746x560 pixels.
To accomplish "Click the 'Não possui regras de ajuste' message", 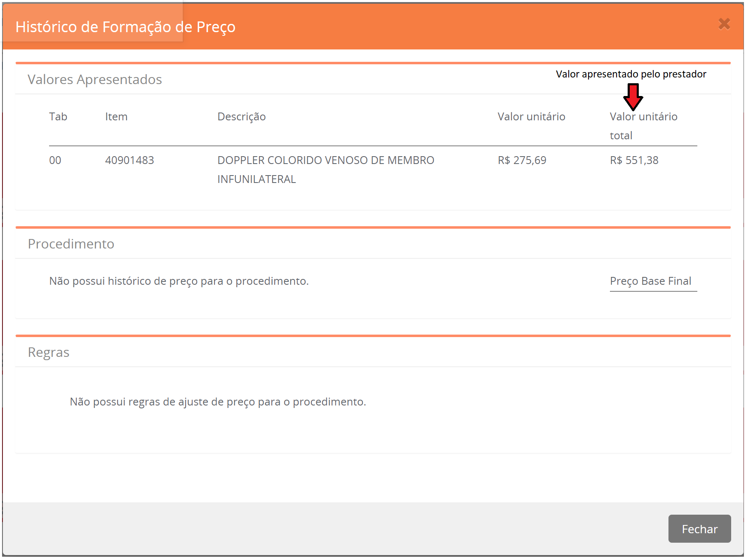I will pos(218,402).
